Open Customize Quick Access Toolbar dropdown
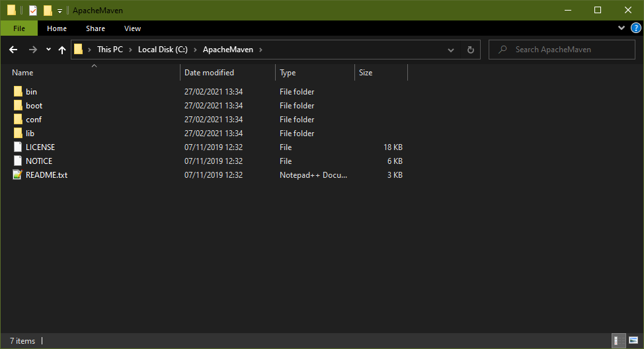 pyautogui.click(x=60, y=11)
